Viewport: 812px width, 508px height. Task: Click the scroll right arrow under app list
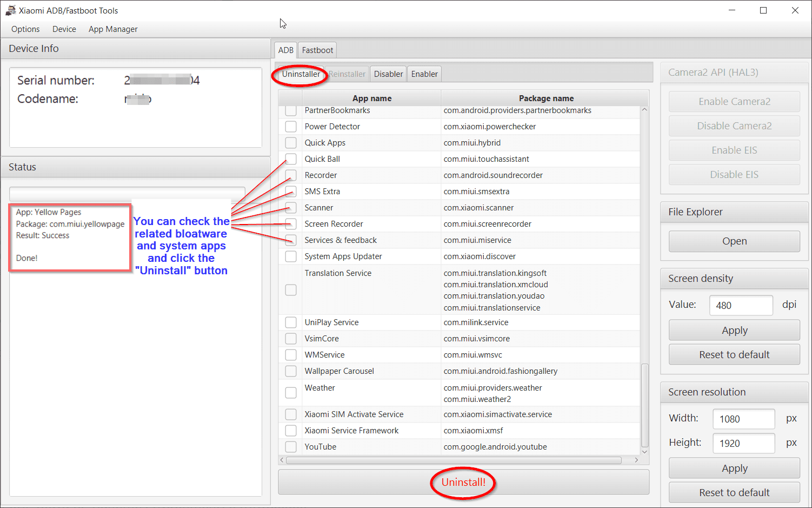click(x=636, y=460)
